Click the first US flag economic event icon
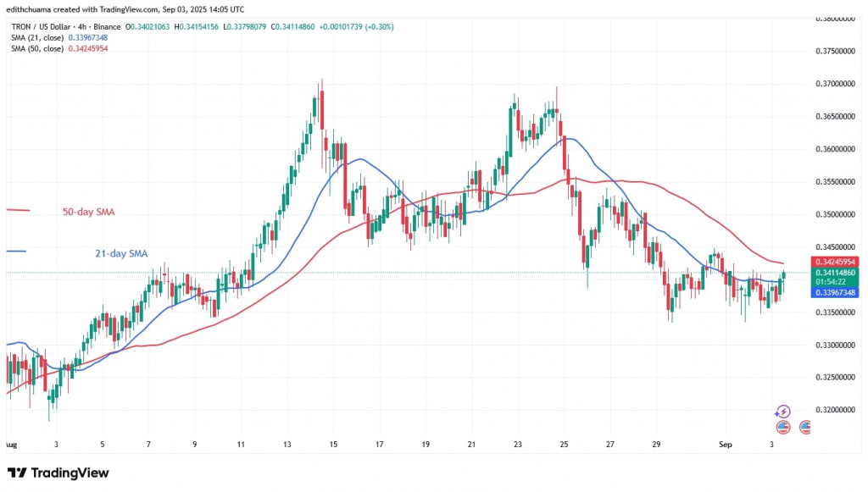Image resolution: width=868 pixels, height=492 pixels. click(782, 427)
